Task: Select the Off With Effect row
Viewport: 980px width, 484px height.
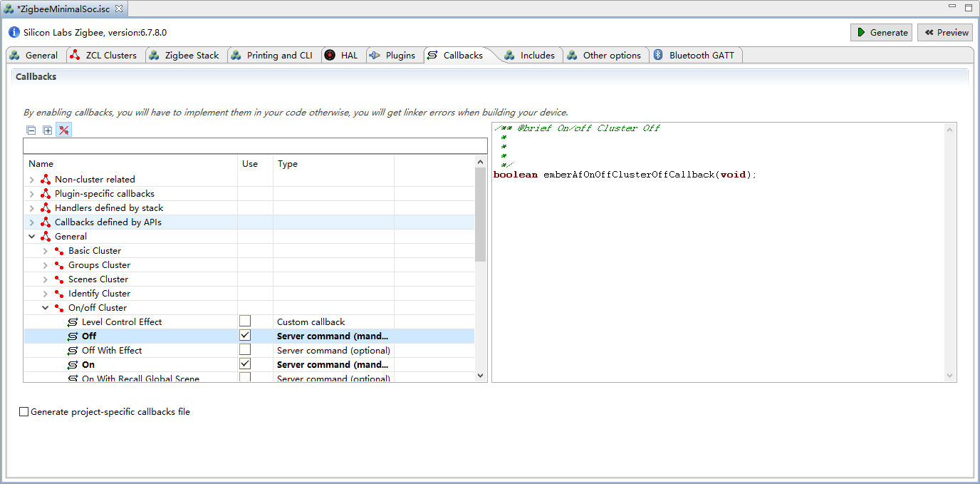Action: [x=249, y=350]
